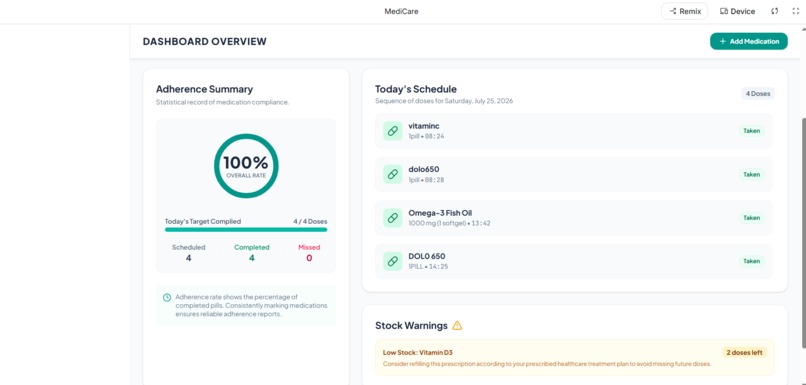Toggle Taken status for Omega-3 Fish Oil
Viewport: 806px width, 385px height.
click(x=752, y=218)
